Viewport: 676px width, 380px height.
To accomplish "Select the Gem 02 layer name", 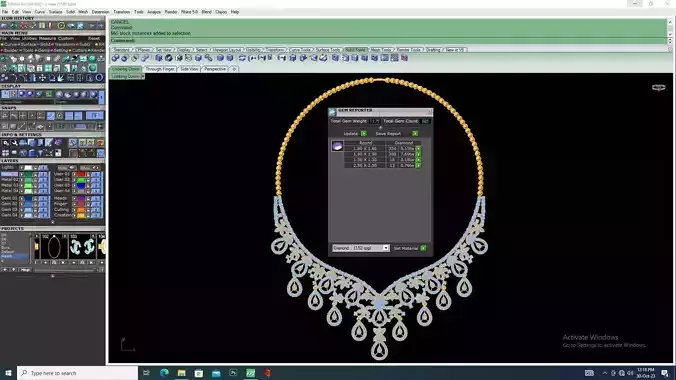I will coord(9,204).
